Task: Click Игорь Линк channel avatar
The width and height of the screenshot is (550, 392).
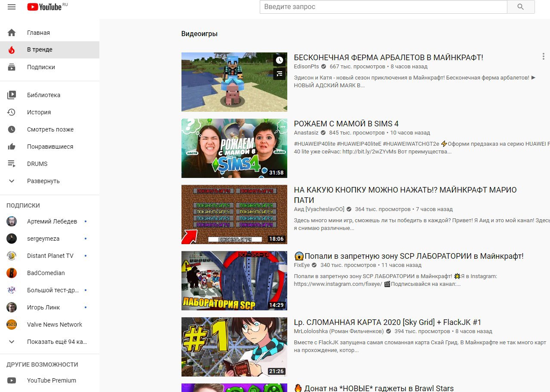Action: tap(12, 307)
